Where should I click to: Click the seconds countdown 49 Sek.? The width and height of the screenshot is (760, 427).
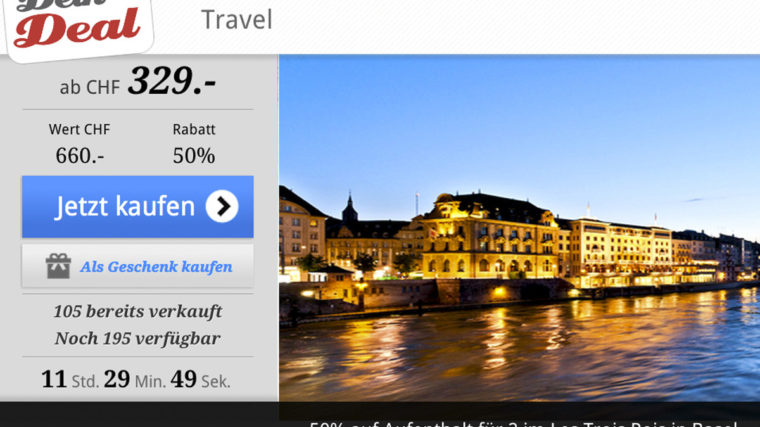pos(200,380)
